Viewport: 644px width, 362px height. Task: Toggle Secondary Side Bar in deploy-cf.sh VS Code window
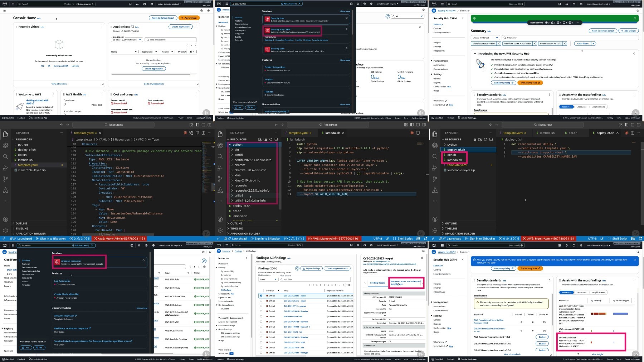click(x=639, y=125)
